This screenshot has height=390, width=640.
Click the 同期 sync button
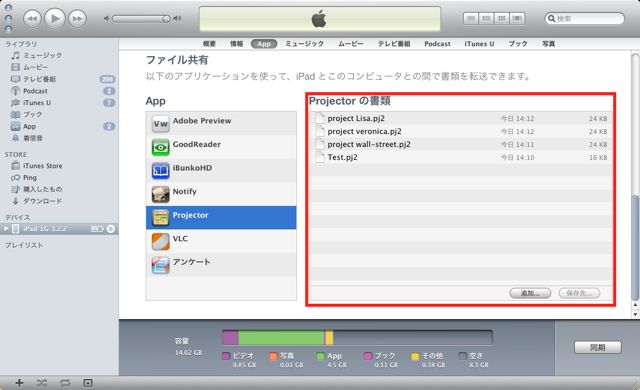tap(598, 347)
